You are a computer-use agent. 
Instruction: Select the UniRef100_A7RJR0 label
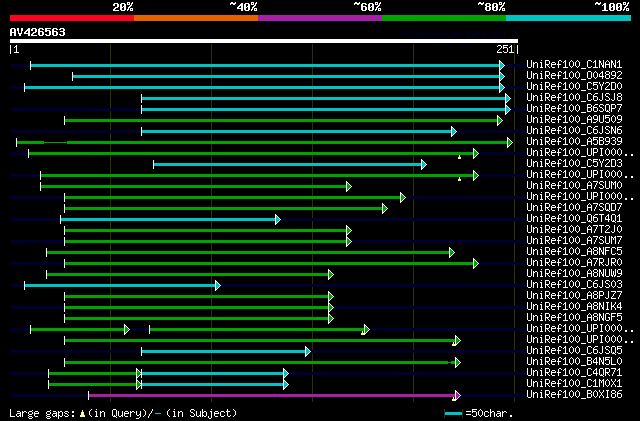coord(574,263)
